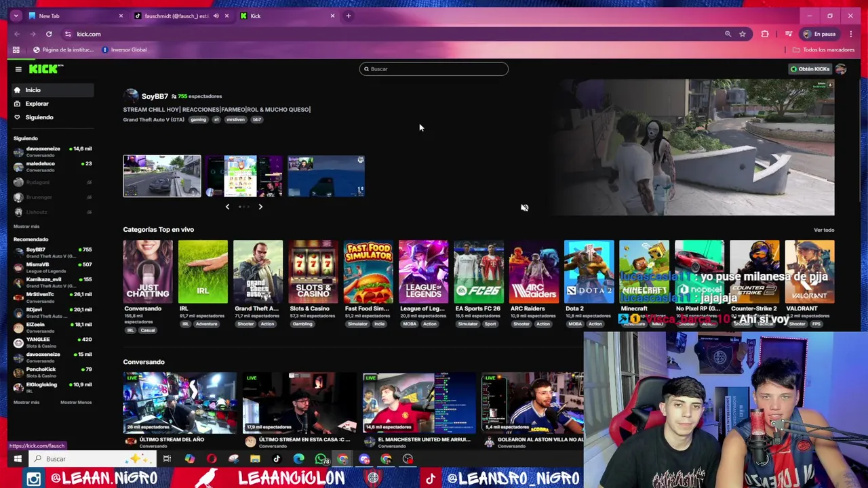Viewport: 868px width, 488px height.
Task: Open TikTok app in the taskbar
Action: 277,459
